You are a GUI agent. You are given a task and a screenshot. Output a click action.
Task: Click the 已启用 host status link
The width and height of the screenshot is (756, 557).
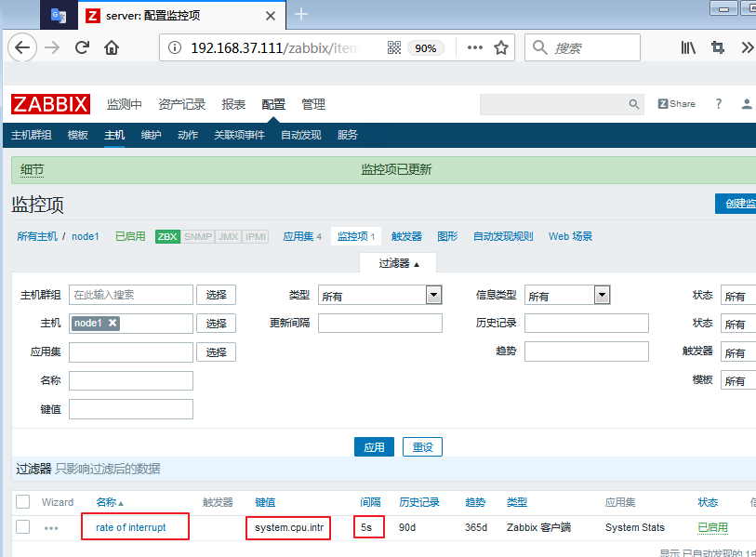pyautogui.click(x=130, y=236)
